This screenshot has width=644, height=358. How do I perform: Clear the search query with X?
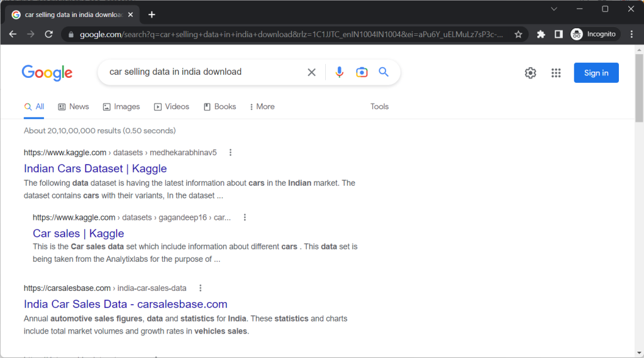tap(312, 73)
